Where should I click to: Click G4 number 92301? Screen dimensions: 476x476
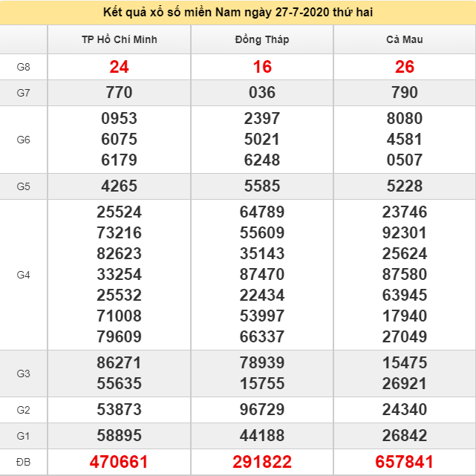coord(405,233)
